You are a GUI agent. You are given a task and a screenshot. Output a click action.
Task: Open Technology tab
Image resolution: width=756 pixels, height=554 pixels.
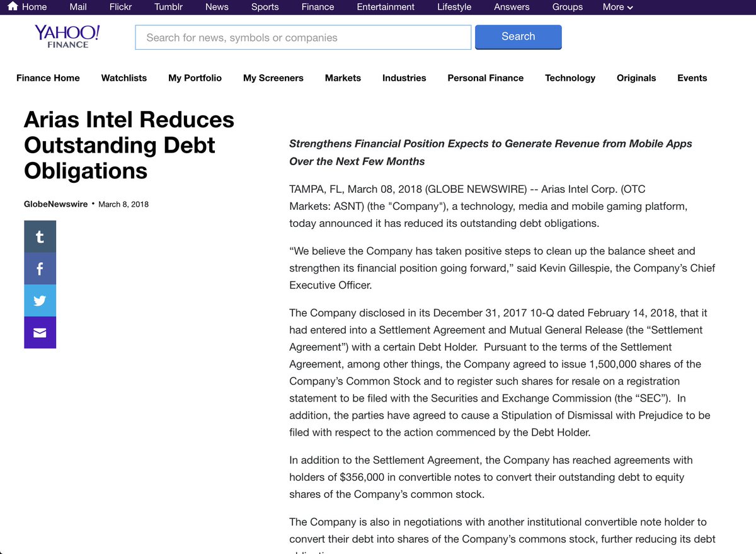coord(570,78)
